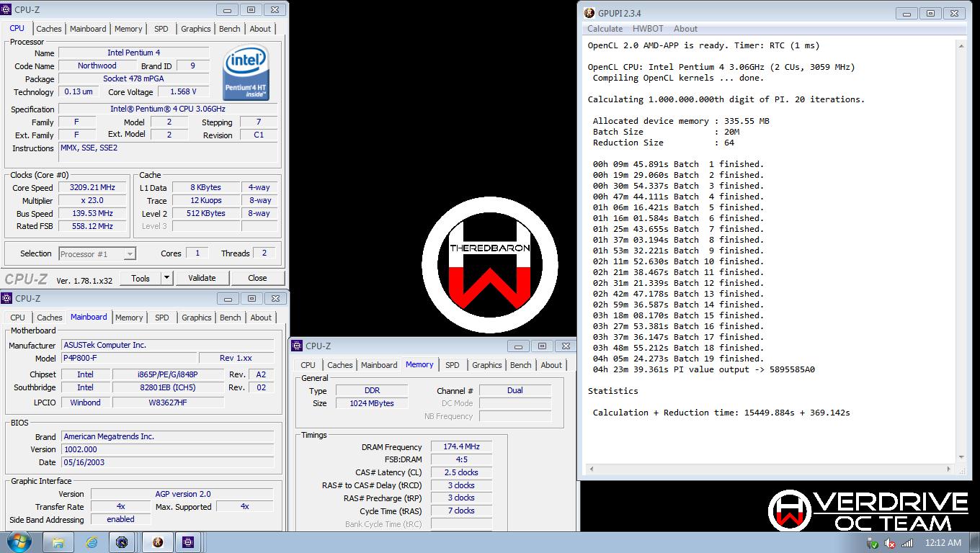Image resolution: width=980 pixels, height=553 pixels.
Task: Switch to CPU-Z via its purple taskbar icon
Action: (189, 542)
